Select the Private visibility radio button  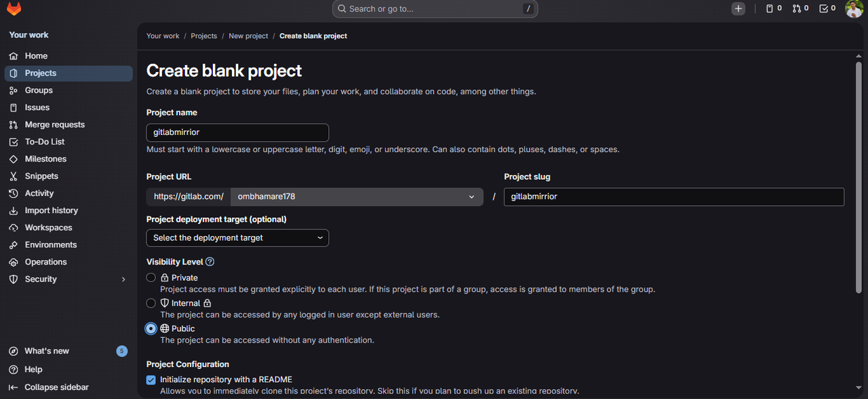pos(151,278)
